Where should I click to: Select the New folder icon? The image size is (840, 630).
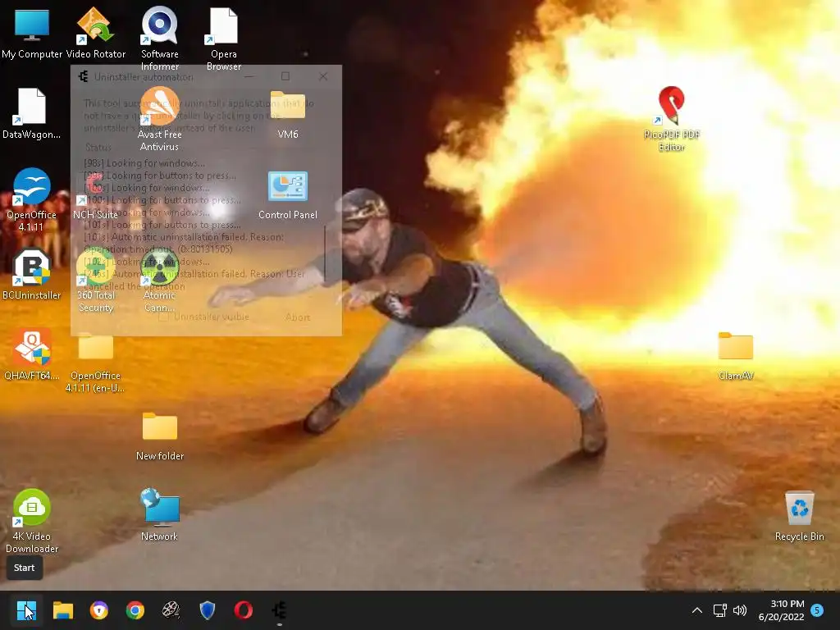160,436
